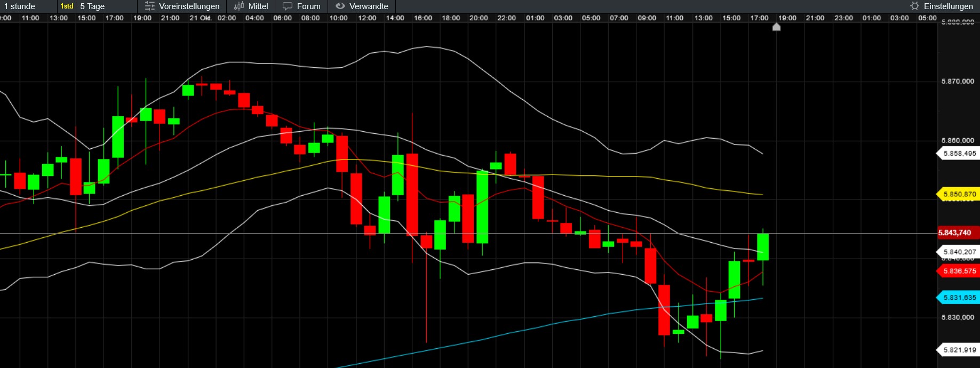Select the yellow "1std" interval badge
The image size is (980, 368).
point(67,6)
